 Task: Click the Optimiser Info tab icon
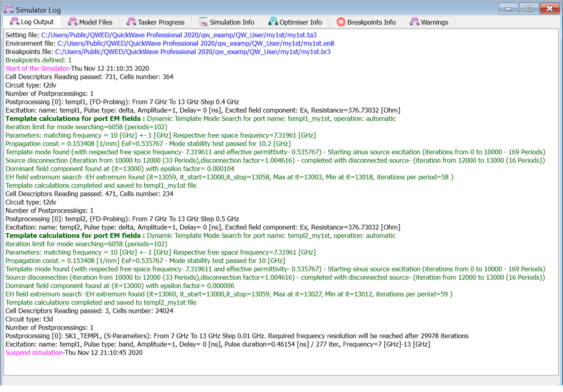273,21
